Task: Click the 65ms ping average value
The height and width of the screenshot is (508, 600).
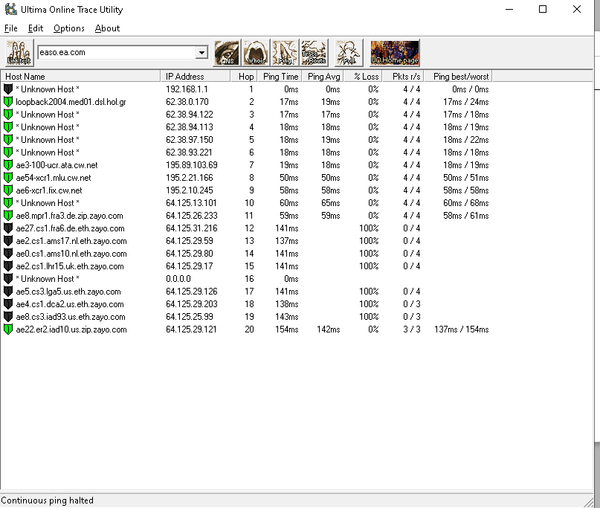Action: pyautogui.click(x=331, y=203)
